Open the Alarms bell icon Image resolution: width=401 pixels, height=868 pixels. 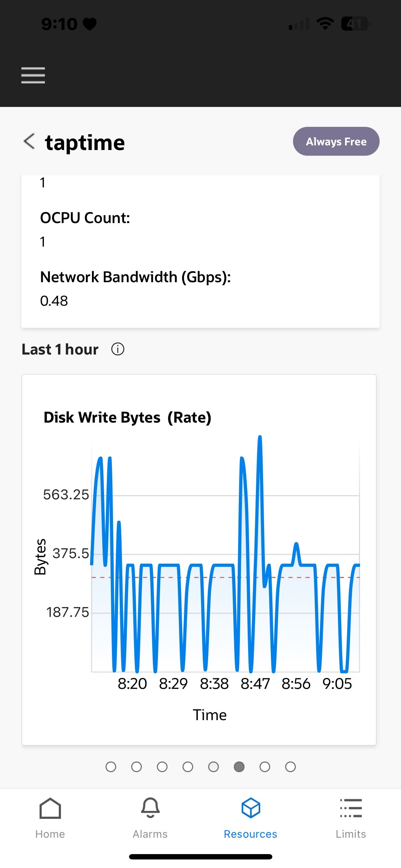tap(150, 808)
